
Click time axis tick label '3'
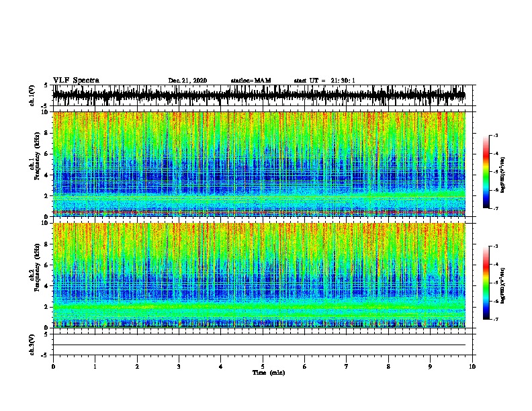(x=179, y=367)
